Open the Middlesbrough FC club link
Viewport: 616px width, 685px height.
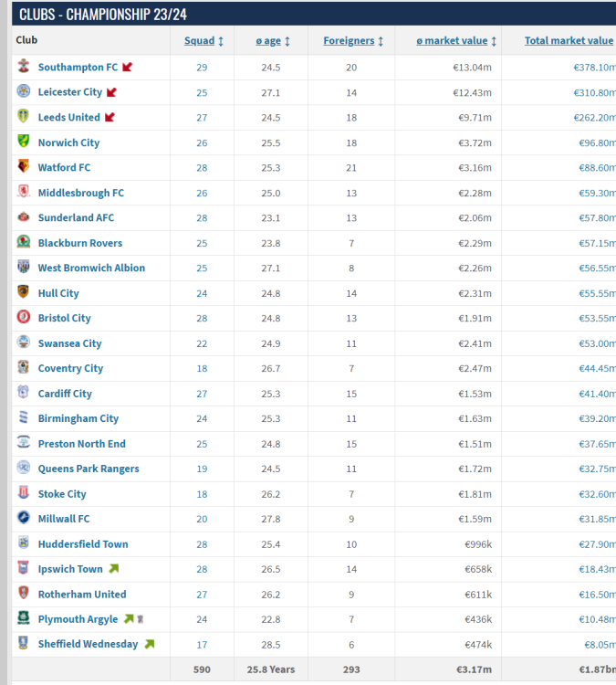coord(81,193)
